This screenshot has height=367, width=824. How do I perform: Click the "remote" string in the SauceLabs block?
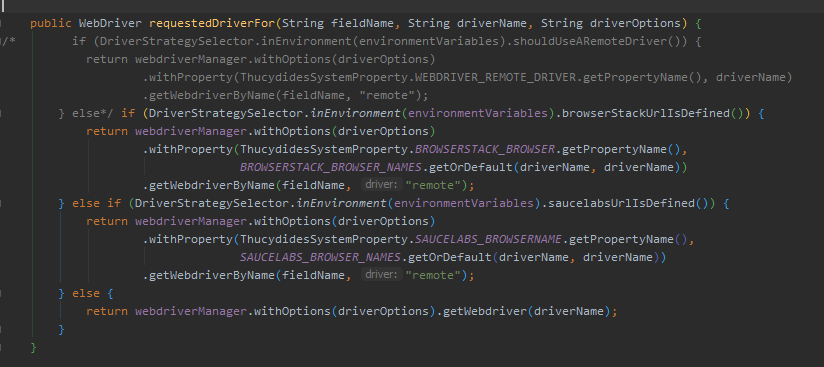[433, 275]
